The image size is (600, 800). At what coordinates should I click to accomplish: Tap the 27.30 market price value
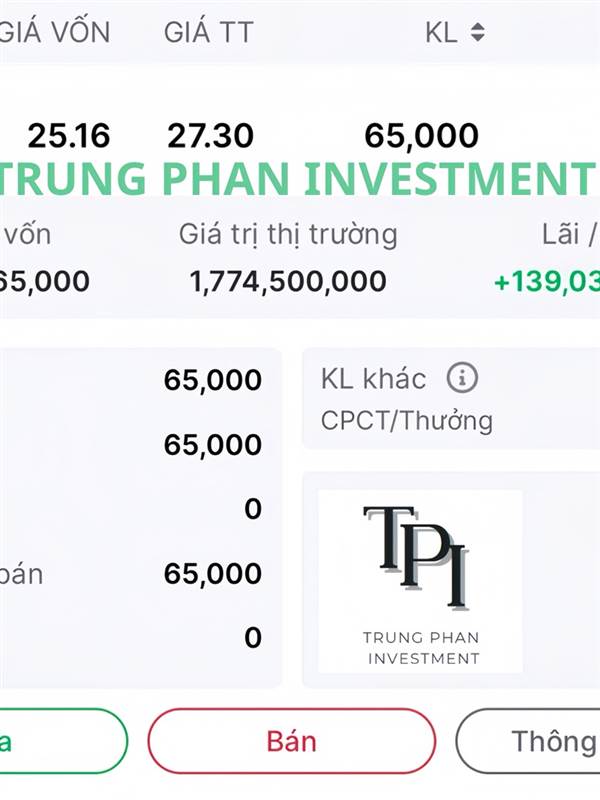point(210,135)
